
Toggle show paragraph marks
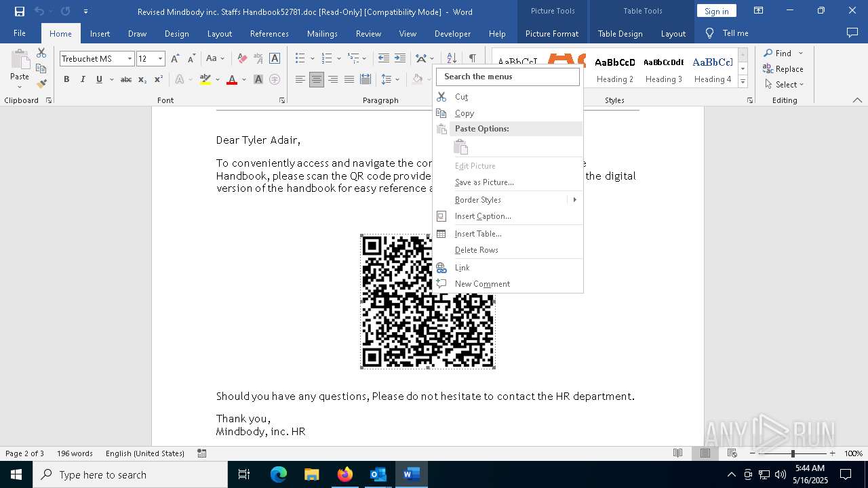tap(473, 59)
